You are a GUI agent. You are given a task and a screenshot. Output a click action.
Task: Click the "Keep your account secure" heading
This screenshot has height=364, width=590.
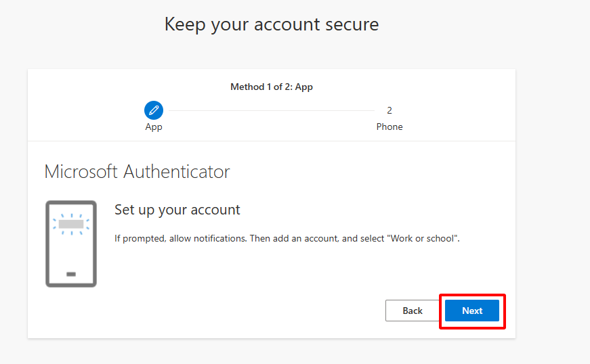pyautogui.click(x=272, y=25)
